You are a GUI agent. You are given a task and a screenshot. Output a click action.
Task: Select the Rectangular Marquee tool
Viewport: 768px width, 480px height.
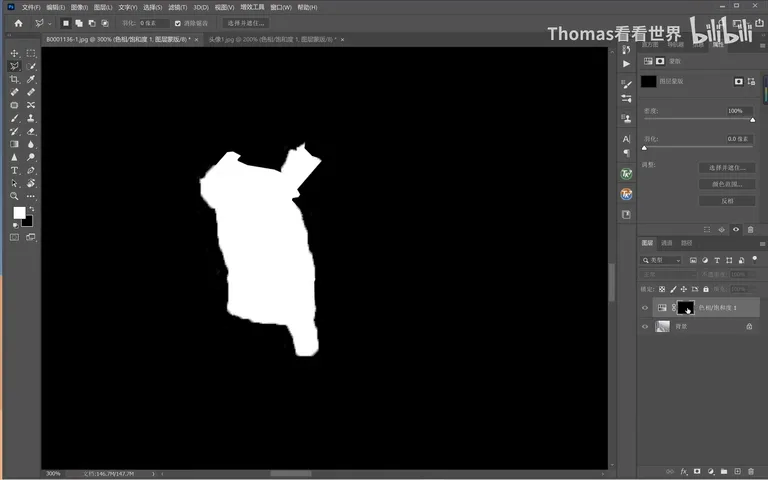tap(31, 53)
